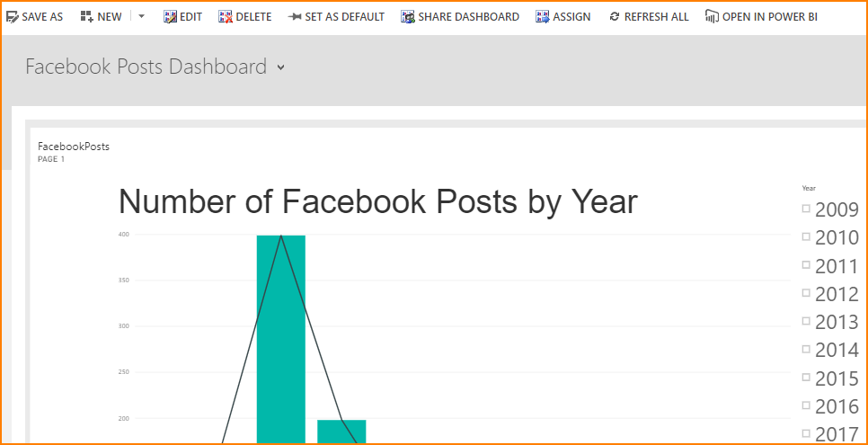Click the Edit dashboard icon

click(170, 17)
